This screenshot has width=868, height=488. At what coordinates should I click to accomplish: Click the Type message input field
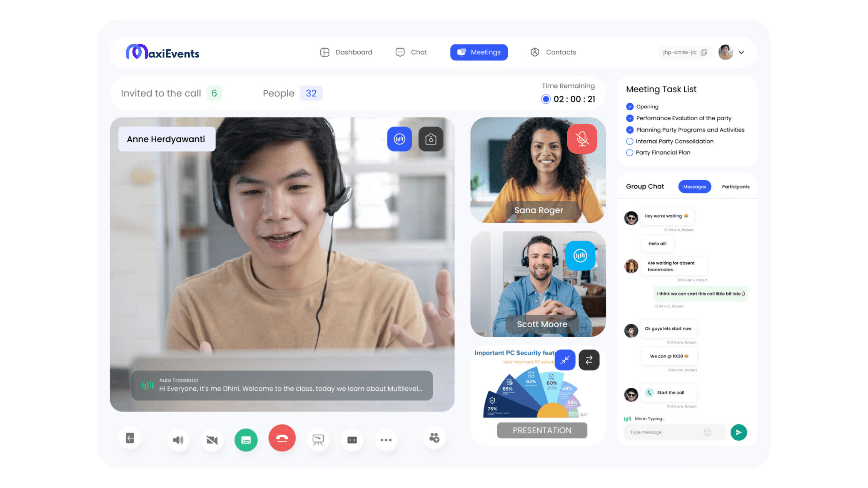point(664,432)
